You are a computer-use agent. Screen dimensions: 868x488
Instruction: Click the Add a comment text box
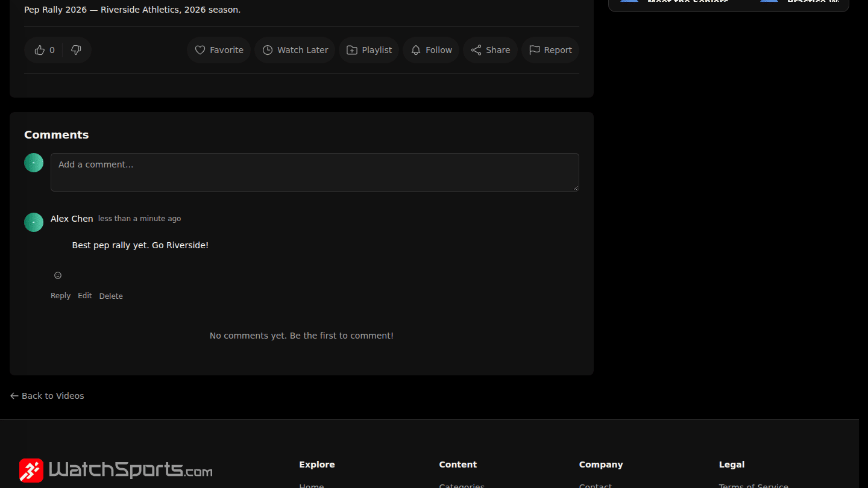click(315, 172)
